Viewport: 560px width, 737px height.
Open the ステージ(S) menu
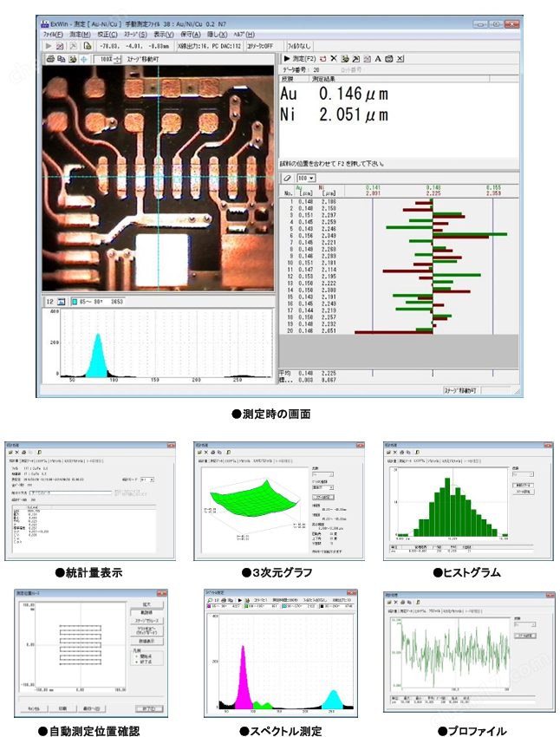(135, 35)
